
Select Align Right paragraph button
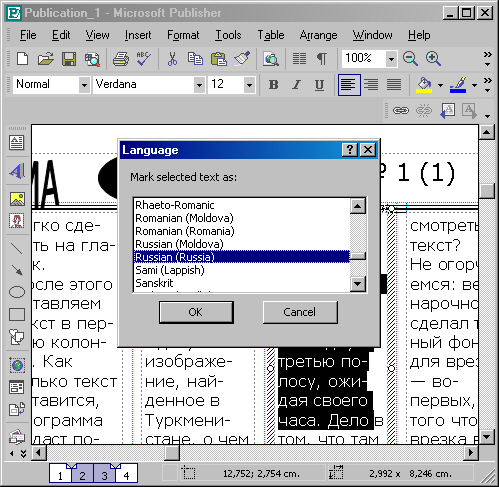[x=371, y=85]
